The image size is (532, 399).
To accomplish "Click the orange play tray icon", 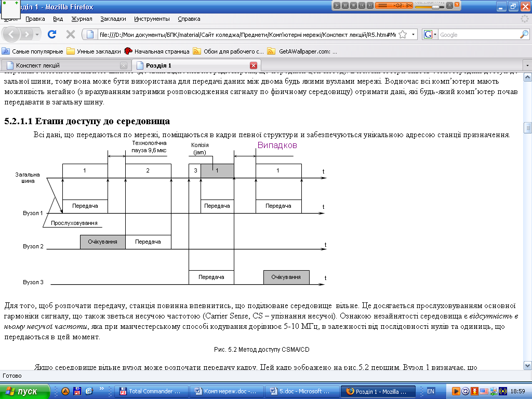I will (456, 391).
